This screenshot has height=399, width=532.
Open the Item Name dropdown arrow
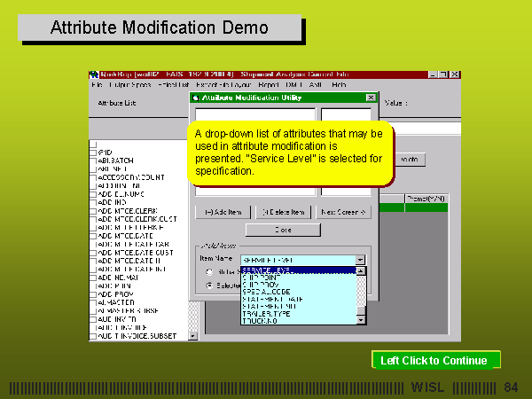pos(360,260)
